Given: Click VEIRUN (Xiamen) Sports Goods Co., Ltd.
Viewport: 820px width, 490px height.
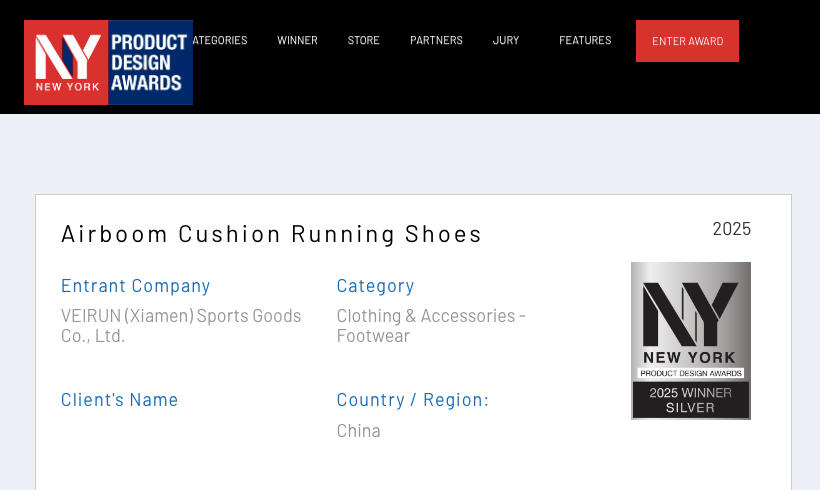Looking at the screenshot, I should (x=181, y=325).
